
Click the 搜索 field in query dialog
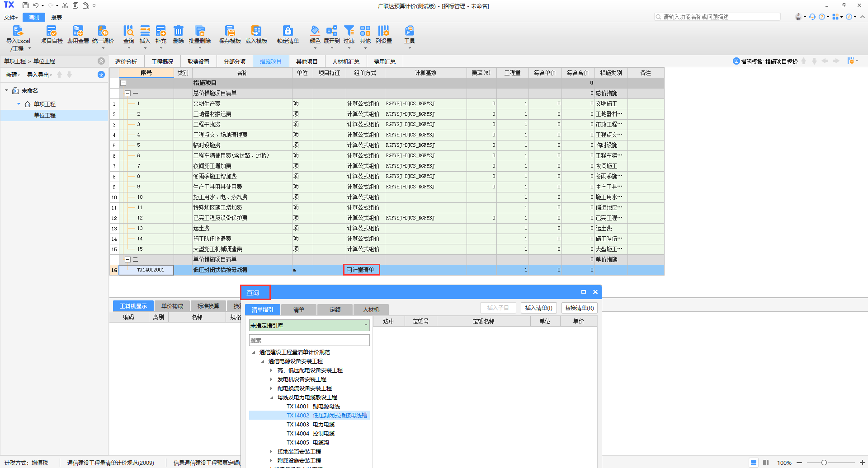coord(309,341)
